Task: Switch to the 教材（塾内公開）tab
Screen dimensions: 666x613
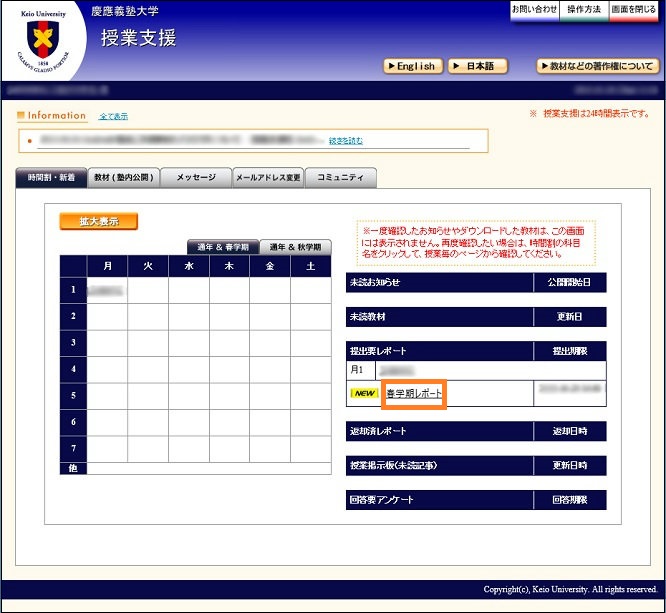Action: [124, 177]
